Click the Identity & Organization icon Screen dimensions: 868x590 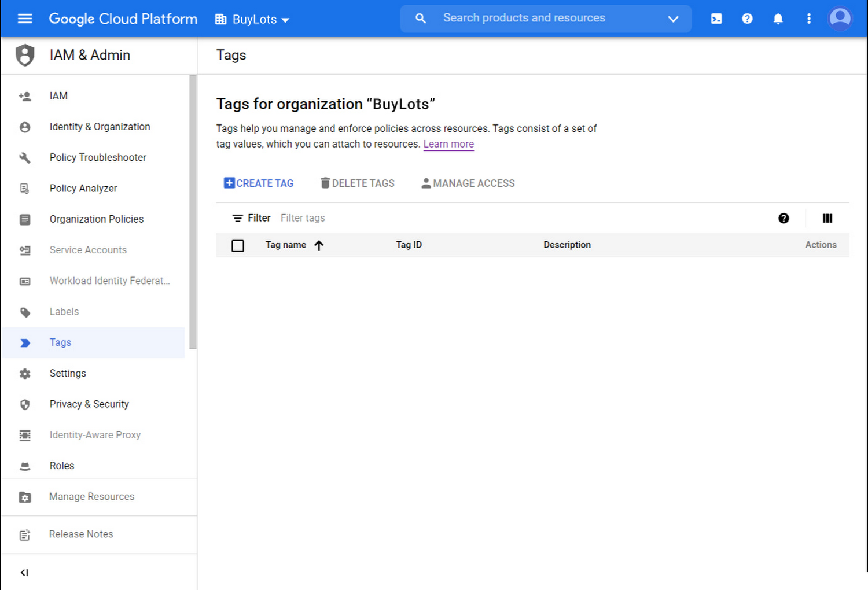coord(25,127)
